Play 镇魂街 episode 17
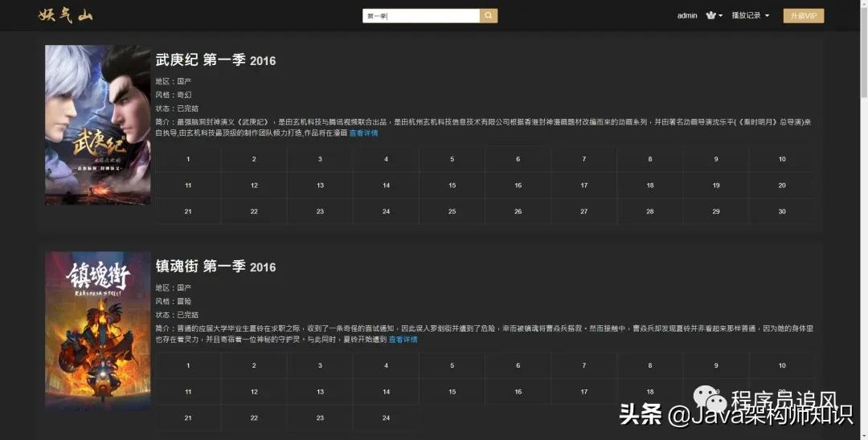This screenshot has width=868, height=440. tap(584, 391)
